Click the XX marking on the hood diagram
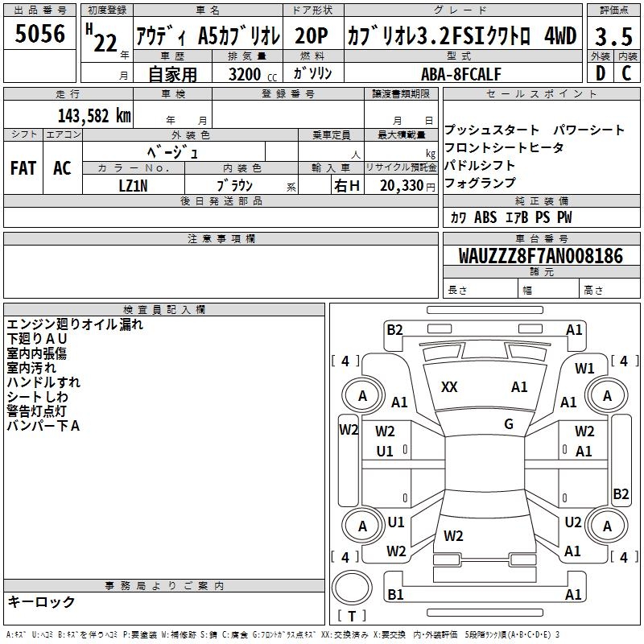 coord(449,387)
